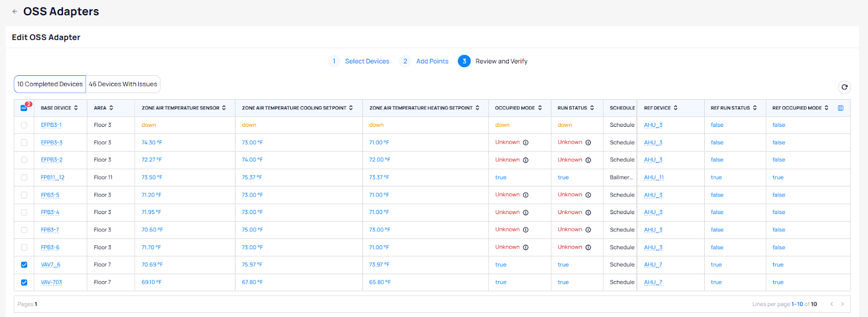The width and height of the screenshot is (868, 317).
Task: Click previous page arrow in pagination
Action: point(831,304)
